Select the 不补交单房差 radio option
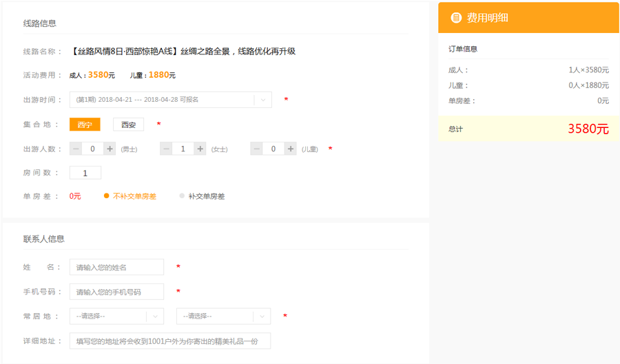620x364 pixels. point(130,196)
